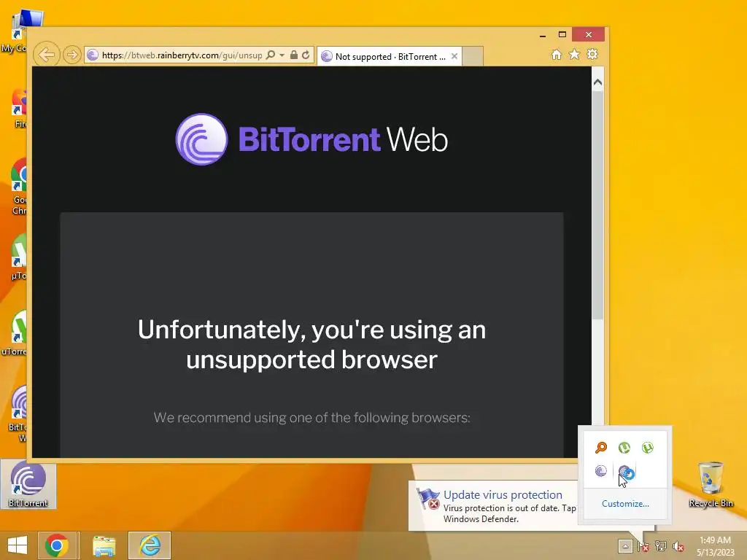Click the vertical scrollbar thumb of the page
Screen dimensions: 747x560
tap(598, 205)
